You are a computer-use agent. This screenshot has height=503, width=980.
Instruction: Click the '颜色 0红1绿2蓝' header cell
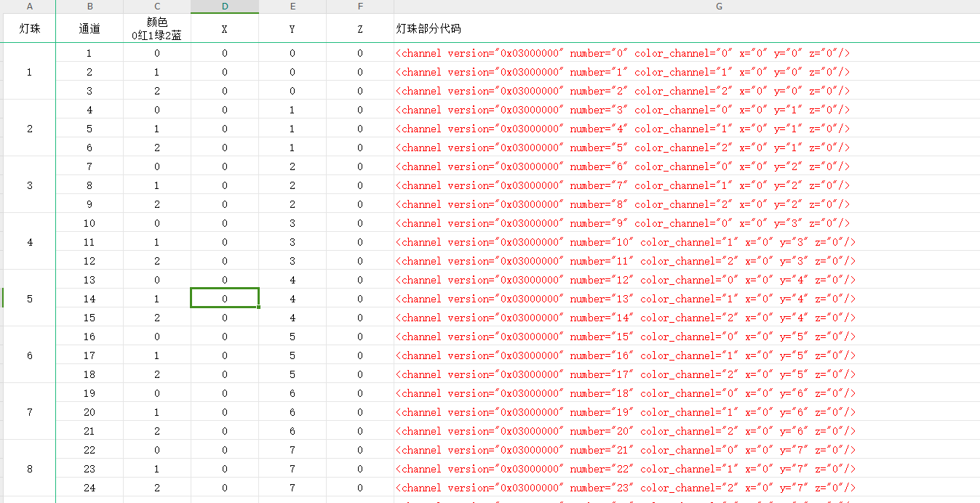click(x=157, y=28)
